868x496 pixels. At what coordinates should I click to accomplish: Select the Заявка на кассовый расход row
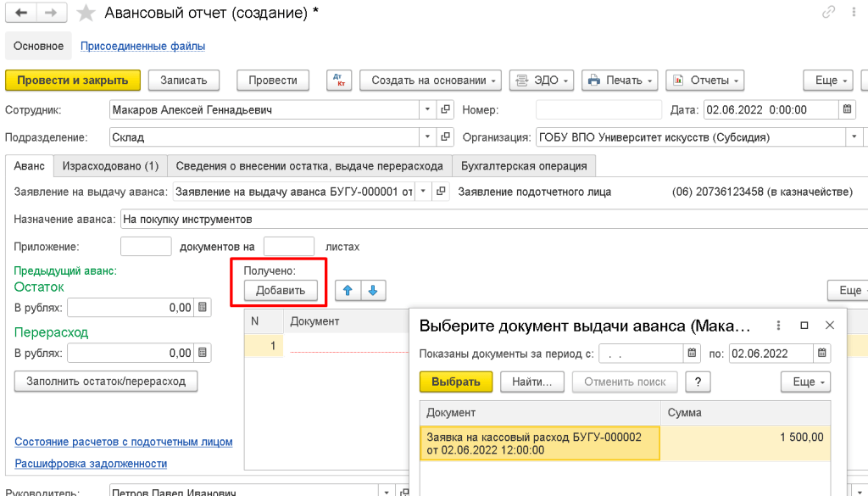pos(539,443)
